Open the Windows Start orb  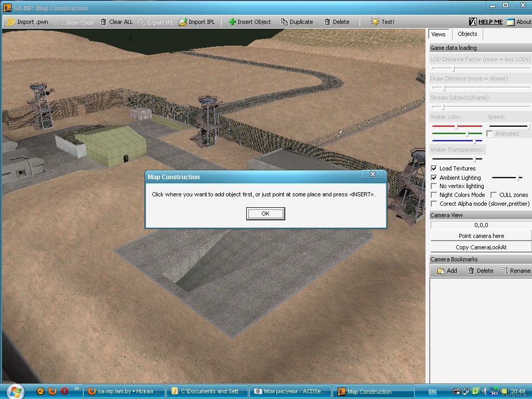(15, 392)
